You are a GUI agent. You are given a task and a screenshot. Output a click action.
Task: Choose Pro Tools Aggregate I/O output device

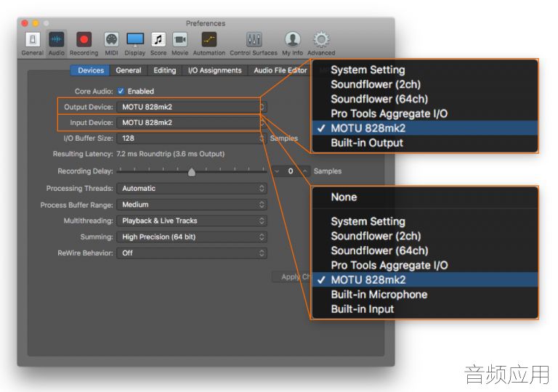pos(425,113)
